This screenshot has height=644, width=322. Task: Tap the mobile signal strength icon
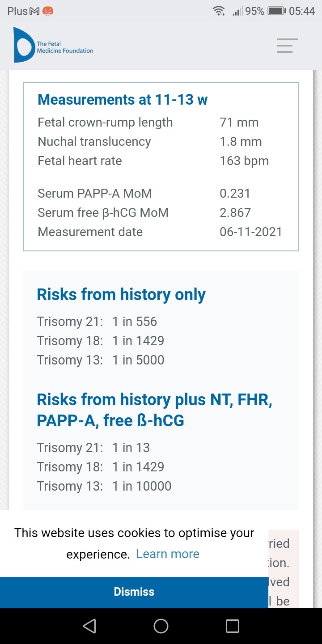pyautogui.click(x=237, y=12)
